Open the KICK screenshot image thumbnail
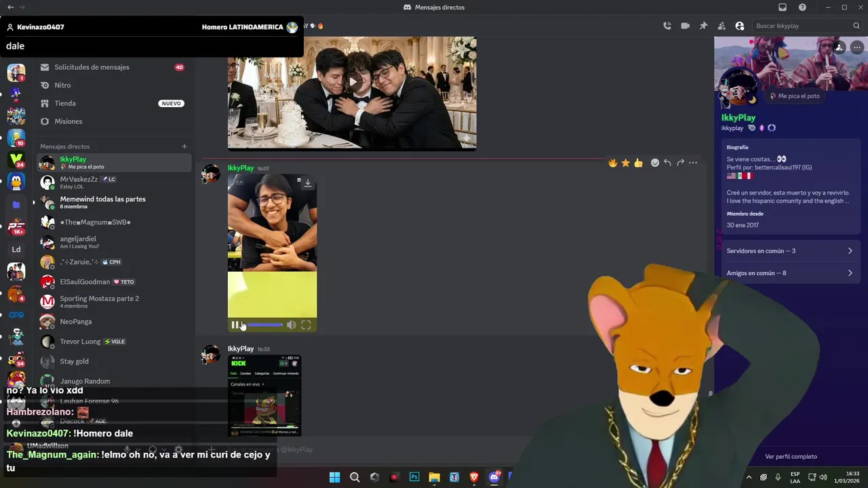Viewport: 868px width, 488px height. point(264,395)
